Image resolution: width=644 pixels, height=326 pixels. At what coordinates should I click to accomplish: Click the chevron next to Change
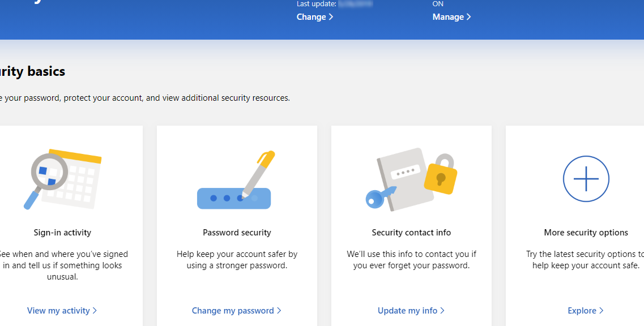331,17
